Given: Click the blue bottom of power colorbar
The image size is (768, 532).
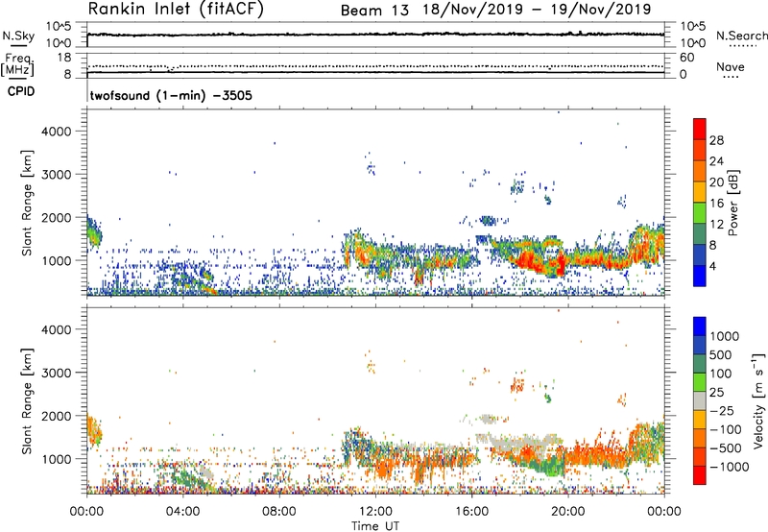Looking at the screenshot, I should click(700, 276).
